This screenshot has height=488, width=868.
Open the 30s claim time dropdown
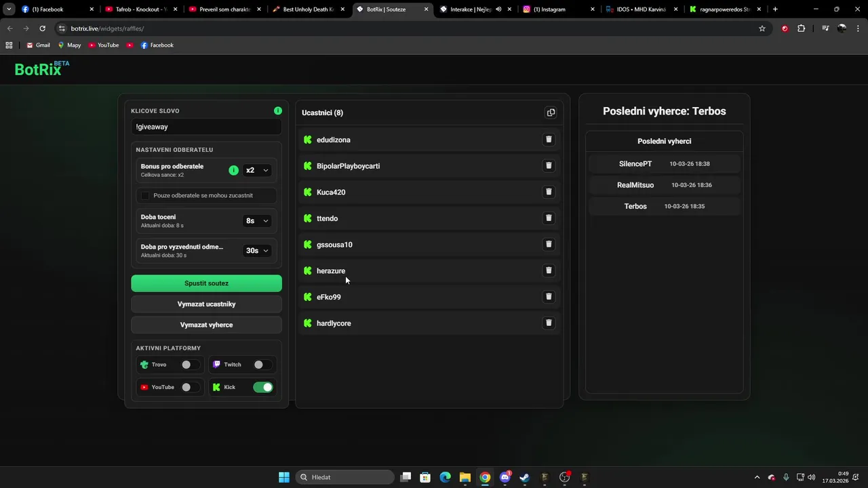tap(257, 251)
